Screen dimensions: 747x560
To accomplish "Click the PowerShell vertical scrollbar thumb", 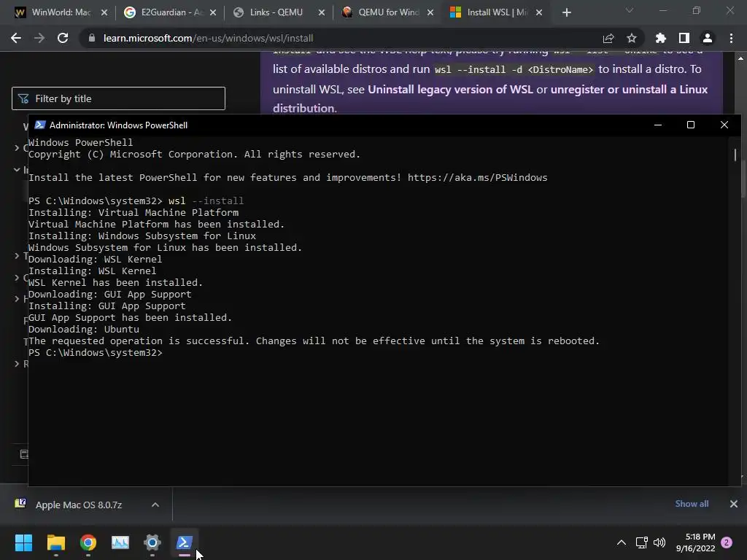I will (735, 155).
